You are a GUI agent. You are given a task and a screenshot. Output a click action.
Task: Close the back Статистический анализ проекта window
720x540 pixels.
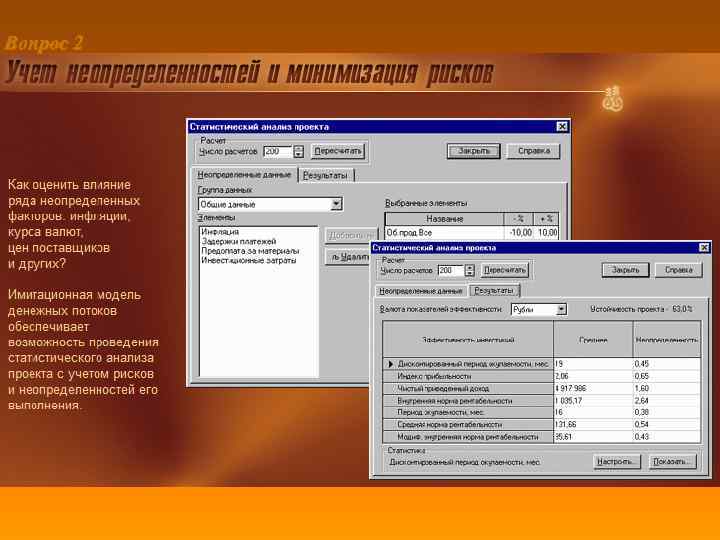click(x=562, y=126)
